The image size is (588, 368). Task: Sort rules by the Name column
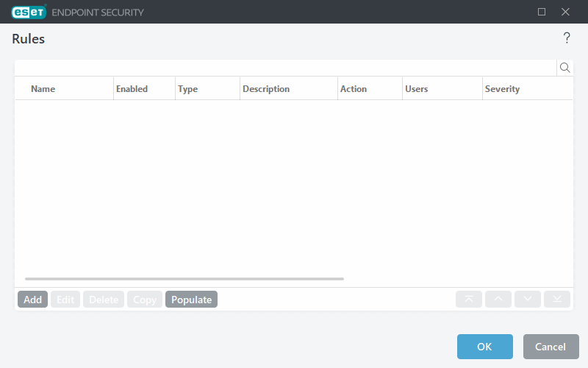coord(43,89)
